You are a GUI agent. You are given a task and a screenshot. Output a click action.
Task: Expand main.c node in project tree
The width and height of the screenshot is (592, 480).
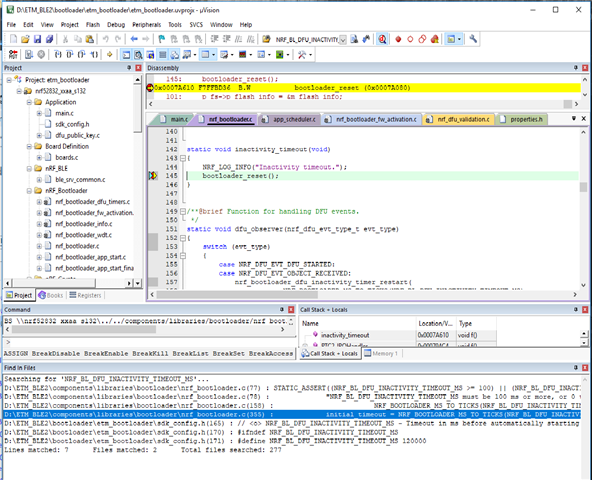[39, 113]
